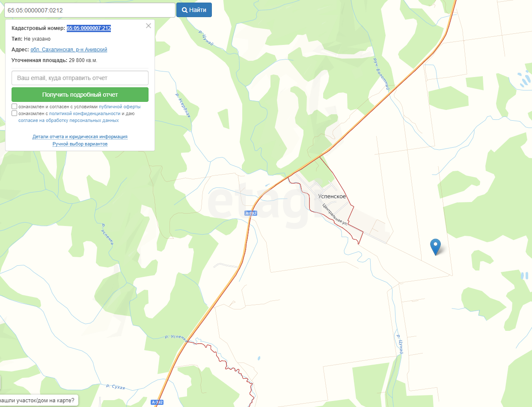Click the 'нашли участок/дом на карте?' prompt
Screen dimensions: 532x407
(39, 401)
